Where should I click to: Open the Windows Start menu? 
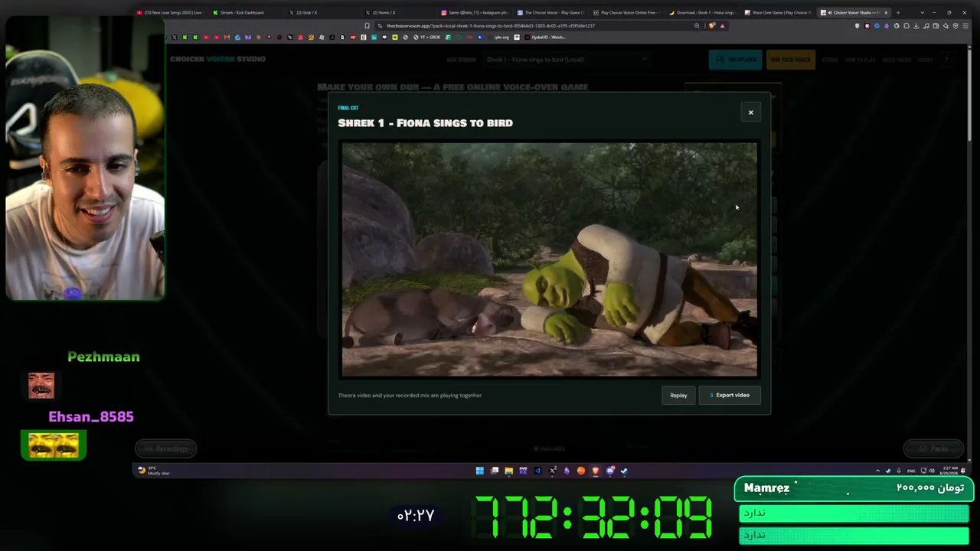tap(479, 471)
